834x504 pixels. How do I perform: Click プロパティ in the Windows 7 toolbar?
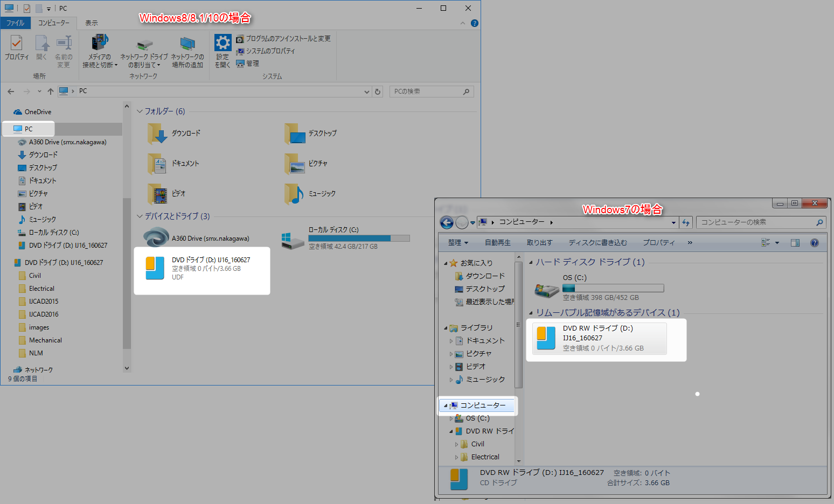click(659, 243)
